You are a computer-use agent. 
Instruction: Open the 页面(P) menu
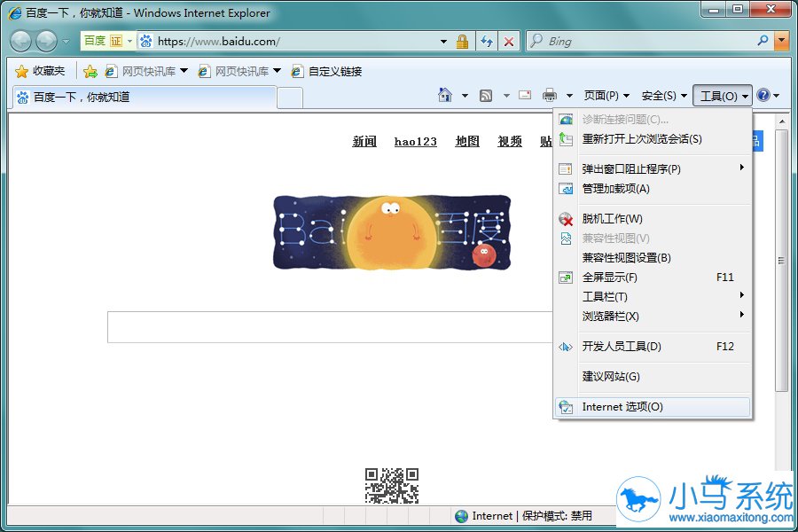tap(606, 96)
